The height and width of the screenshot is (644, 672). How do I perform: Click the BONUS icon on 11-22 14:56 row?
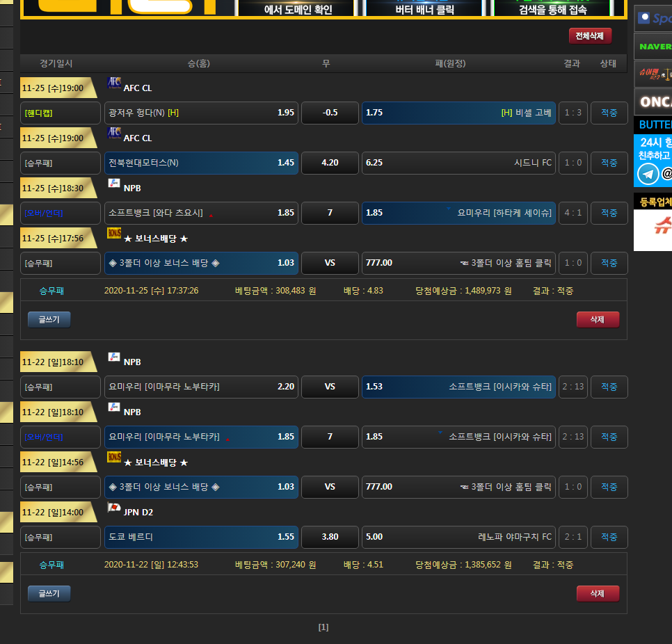[114, 458]
